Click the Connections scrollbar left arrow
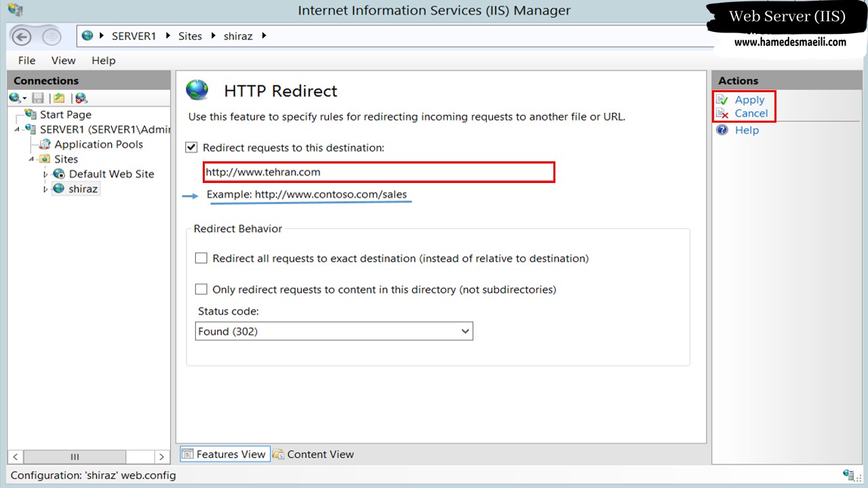868x488 pixels. 16,457
